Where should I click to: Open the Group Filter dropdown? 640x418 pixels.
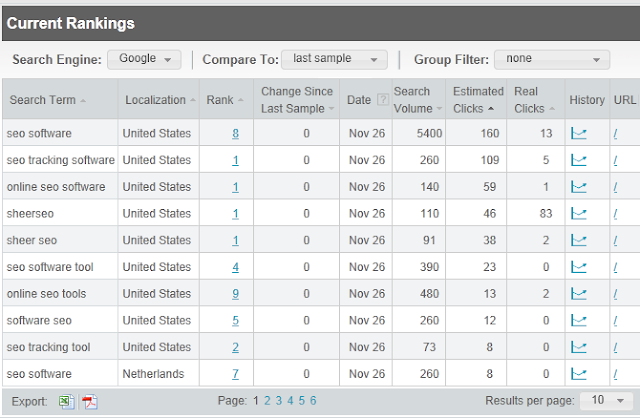[x=551, y=59]
